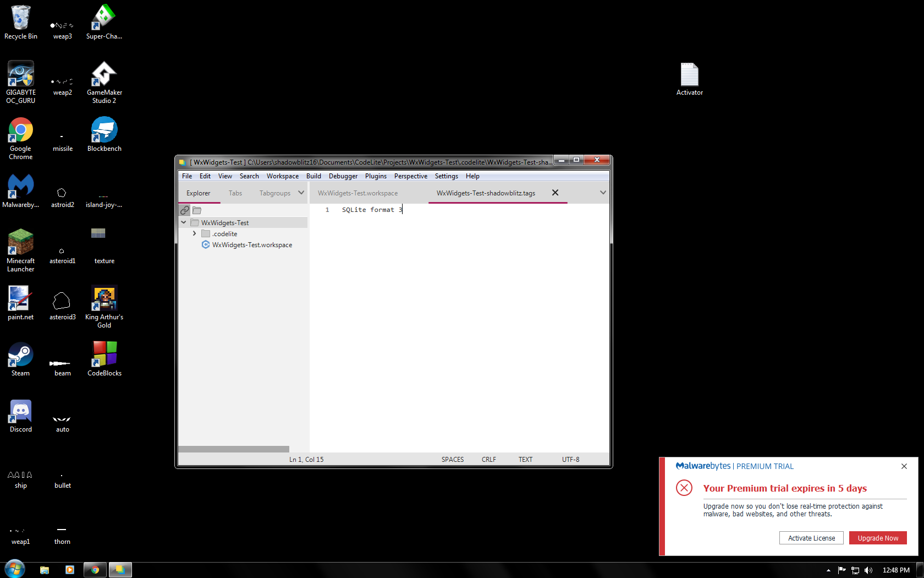Switch to the WxWidgets-Test.workspace tab
Screen dimensions: 924x578
[358, 193]
